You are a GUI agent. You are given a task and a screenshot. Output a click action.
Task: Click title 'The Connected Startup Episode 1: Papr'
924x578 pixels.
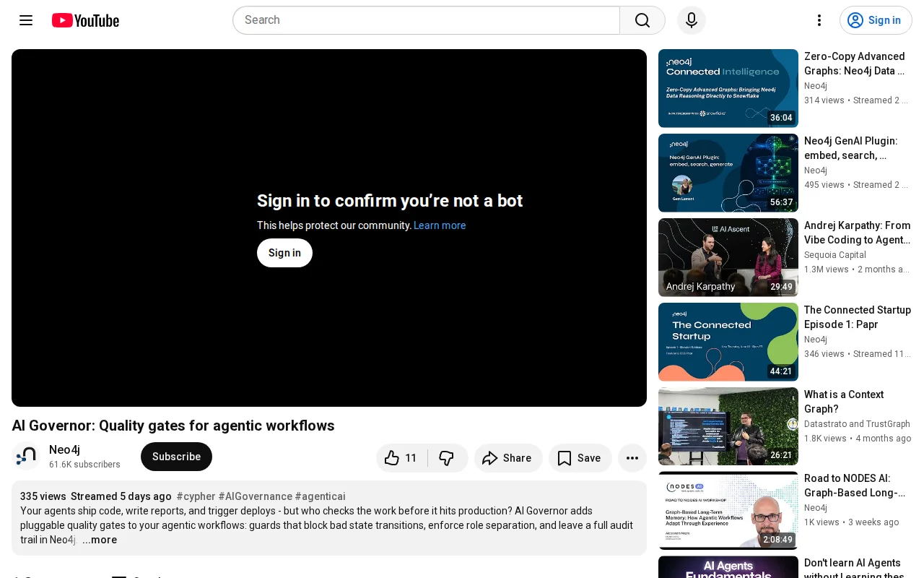tap(858, 317)
